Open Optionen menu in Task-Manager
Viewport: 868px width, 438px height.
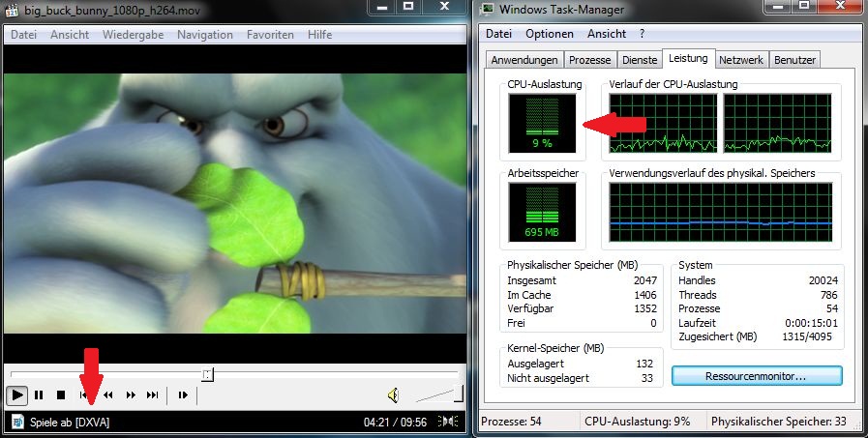pyautogui.click(x=550, y=34)
